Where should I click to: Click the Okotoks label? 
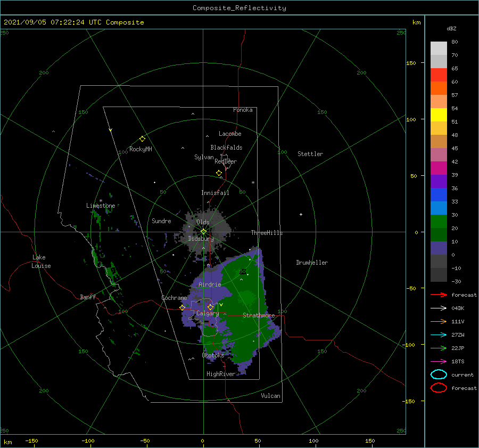(213, 355)
